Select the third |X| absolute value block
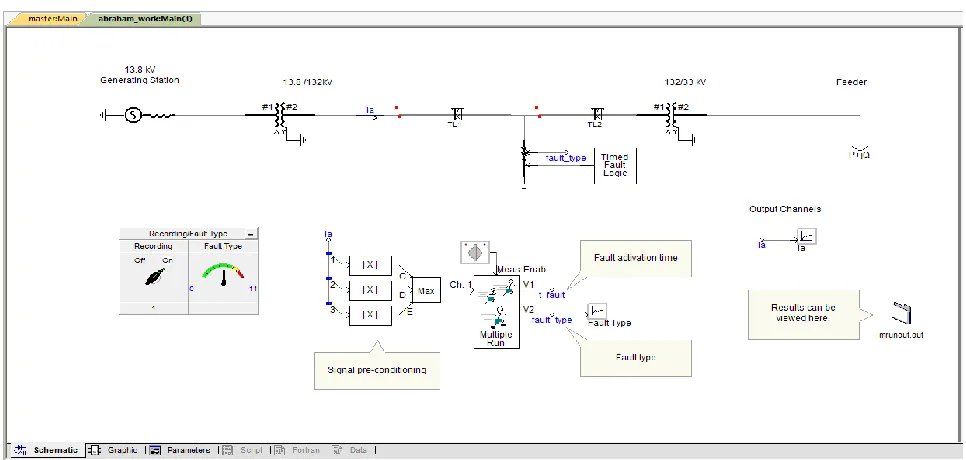Image resolution: width=966 pixels, height=460 pixels. (370, 315)
